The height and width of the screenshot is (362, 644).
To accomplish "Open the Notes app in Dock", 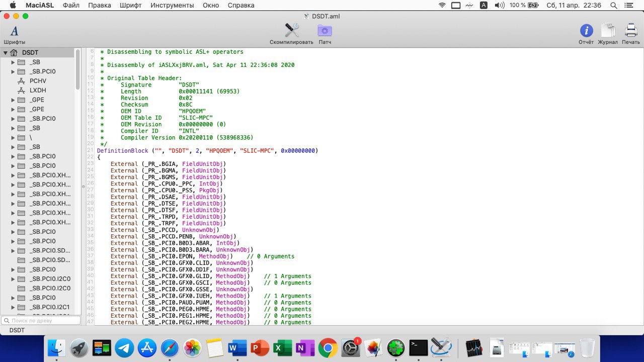I will click(215, 348).
